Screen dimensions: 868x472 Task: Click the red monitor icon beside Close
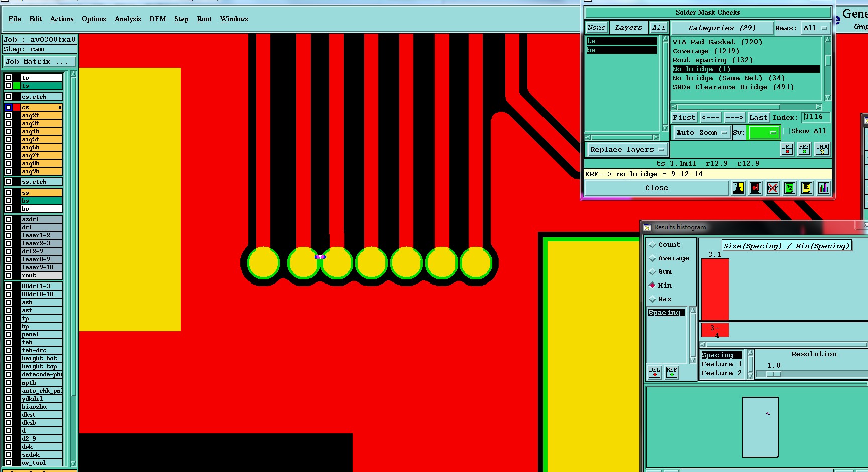click(755, 188)
